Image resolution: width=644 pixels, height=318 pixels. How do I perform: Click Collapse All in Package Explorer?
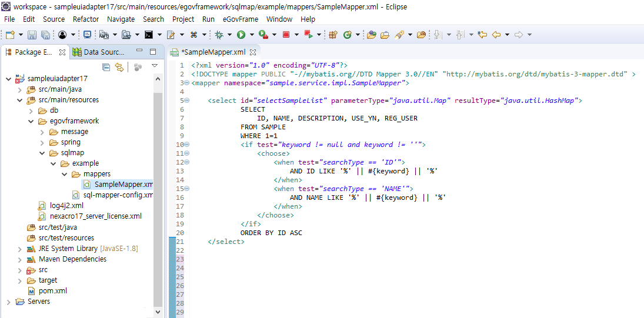(106, 67)
